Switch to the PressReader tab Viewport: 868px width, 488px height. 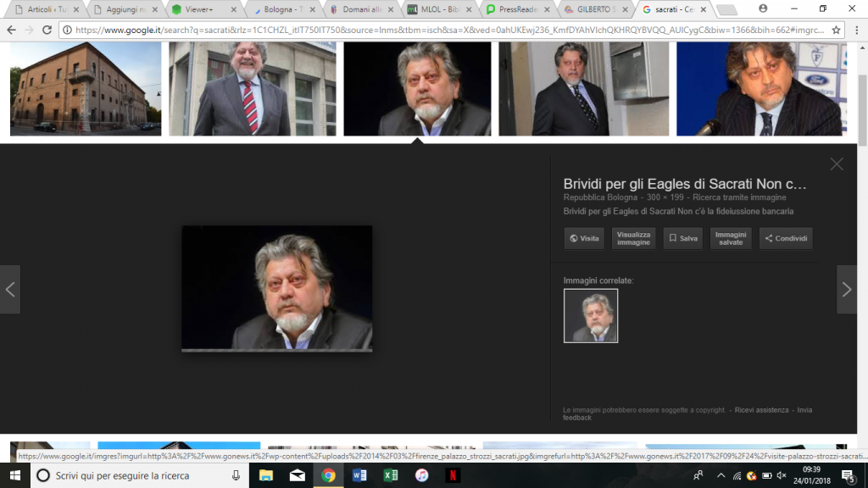pyautogui.click(x=518, y=9)
